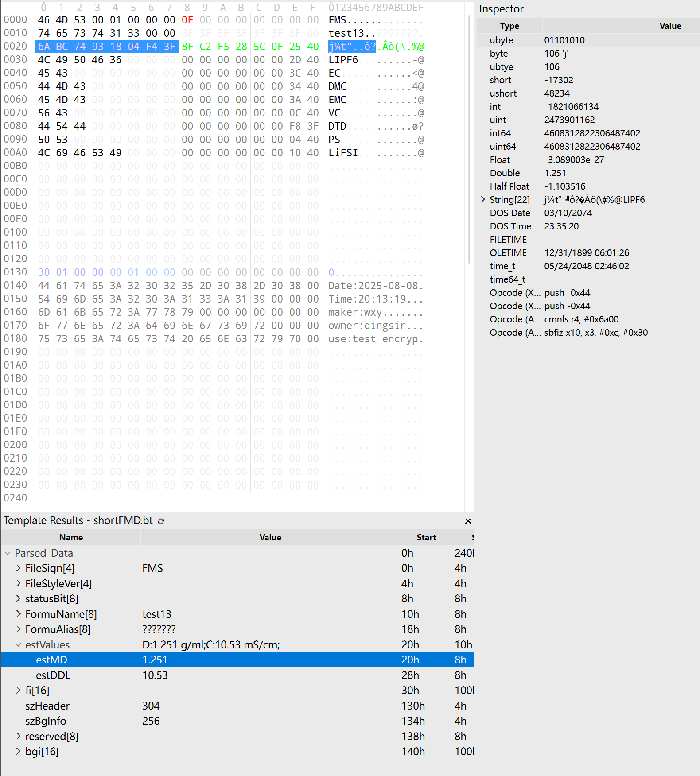Select the time_t inspector row
The image size is (700, 776).
[x=588, y=266]
